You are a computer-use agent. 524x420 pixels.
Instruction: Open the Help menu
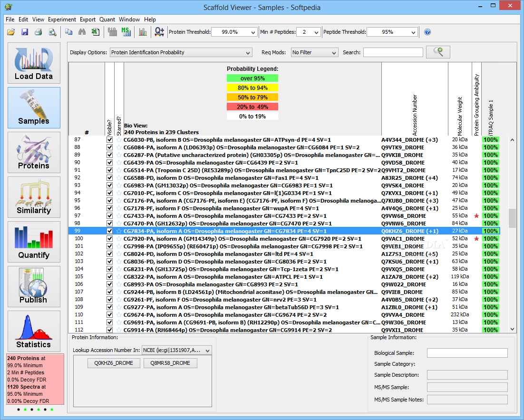[x=150, y=20]
